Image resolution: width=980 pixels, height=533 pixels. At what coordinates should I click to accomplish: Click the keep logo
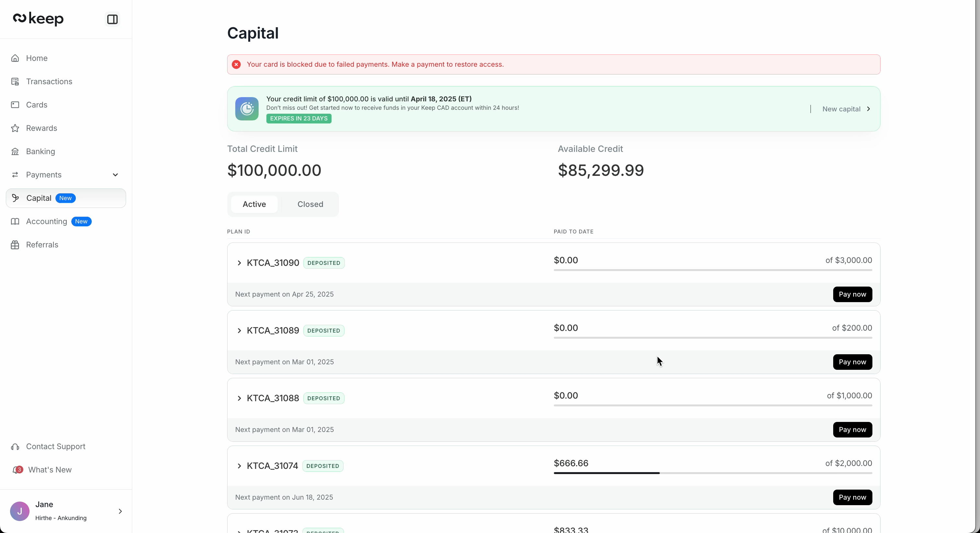[x=38, y=18]
